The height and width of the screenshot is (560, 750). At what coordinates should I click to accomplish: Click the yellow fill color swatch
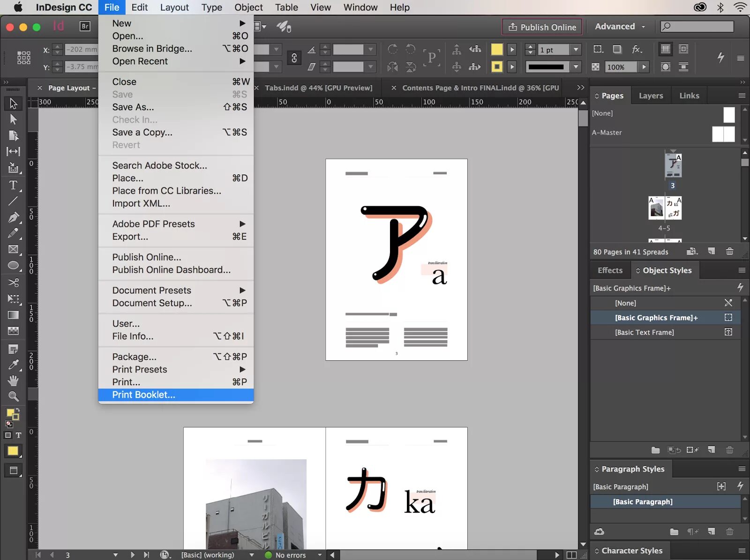[x=496, y=50]
